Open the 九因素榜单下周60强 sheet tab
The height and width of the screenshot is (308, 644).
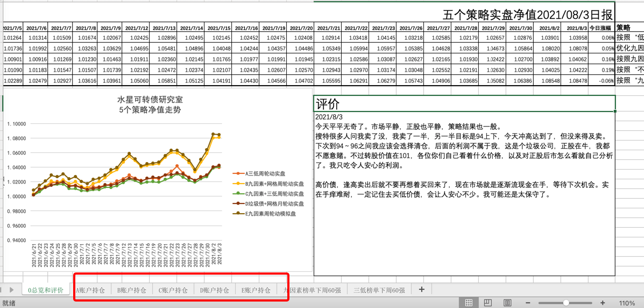pyautogui.click(x=312, y=290)
